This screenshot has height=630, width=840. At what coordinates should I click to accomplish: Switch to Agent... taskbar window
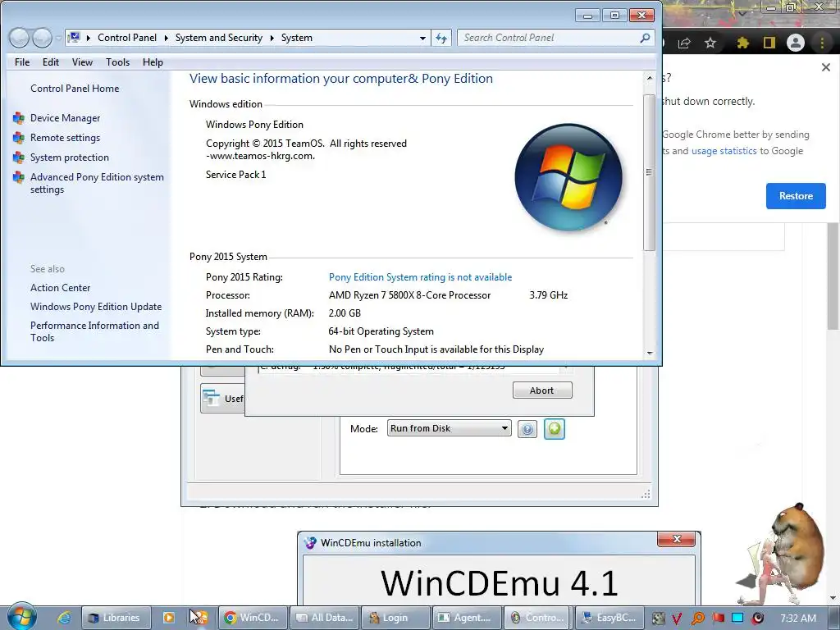coord(467,618)
